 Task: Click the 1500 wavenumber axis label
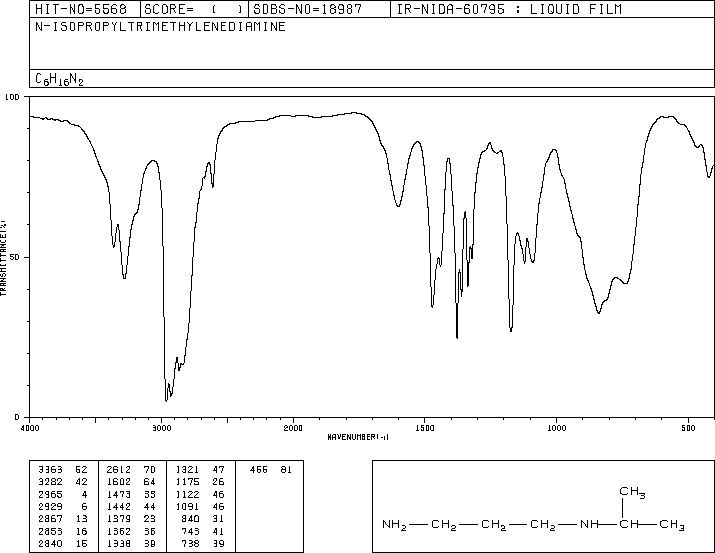click(x=425, y=428)
